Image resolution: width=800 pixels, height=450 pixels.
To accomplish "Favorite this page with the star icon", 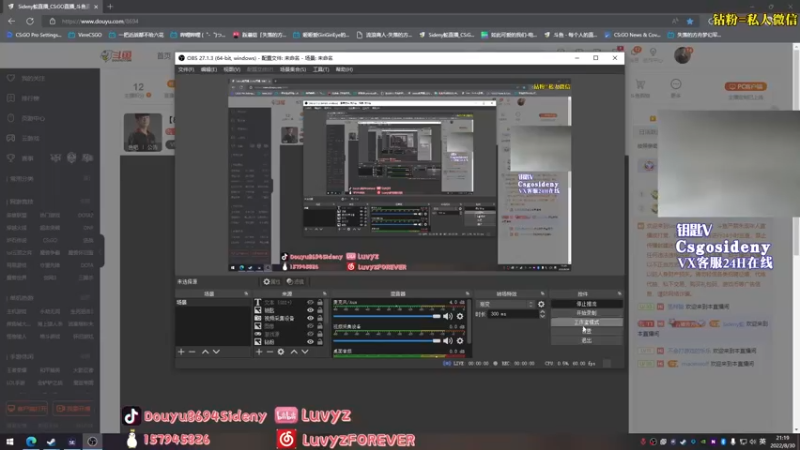I will (x=690, y=21).
